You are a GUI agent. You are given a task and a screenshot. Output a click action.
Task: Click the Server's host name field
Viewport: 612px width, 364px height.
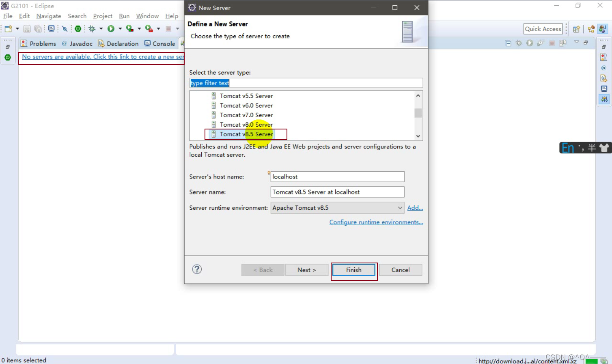[x=337, y=177]
